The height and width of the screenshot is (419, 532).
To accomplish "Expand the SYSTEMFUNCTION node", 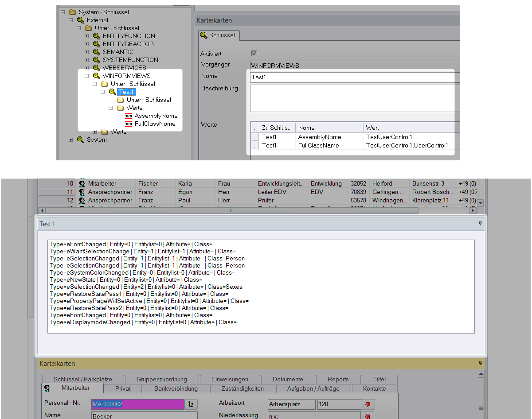I will [x=87, y=60].
